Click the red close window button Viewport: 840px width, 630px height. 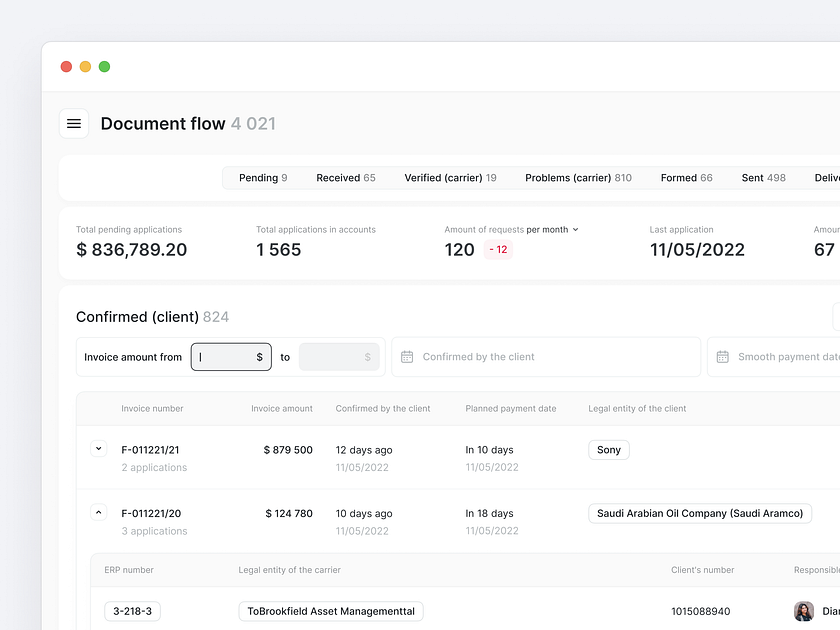66,67
